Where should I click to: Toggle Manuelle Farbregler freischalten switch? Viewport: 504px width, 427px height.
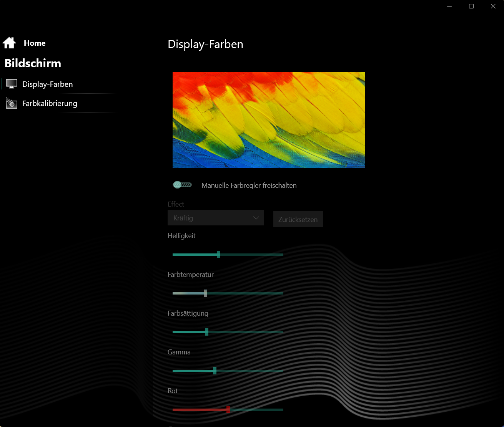pyautogui.click(x=182, y=185)
